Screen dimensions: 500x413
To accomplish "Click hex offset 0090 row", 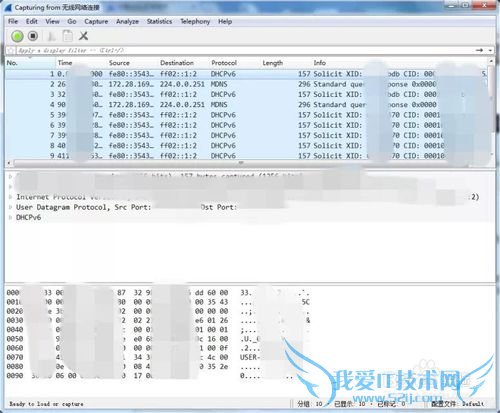I will point(158,376).
